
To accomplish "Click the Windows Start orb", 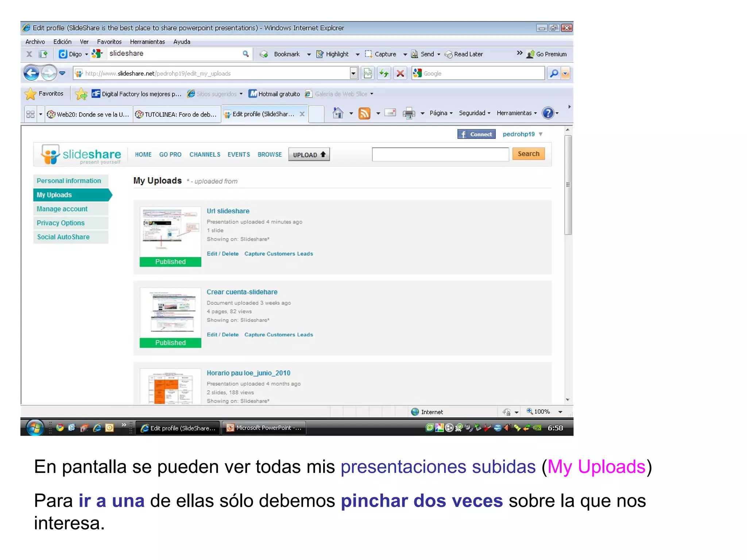I will click(x=35, y=428).
